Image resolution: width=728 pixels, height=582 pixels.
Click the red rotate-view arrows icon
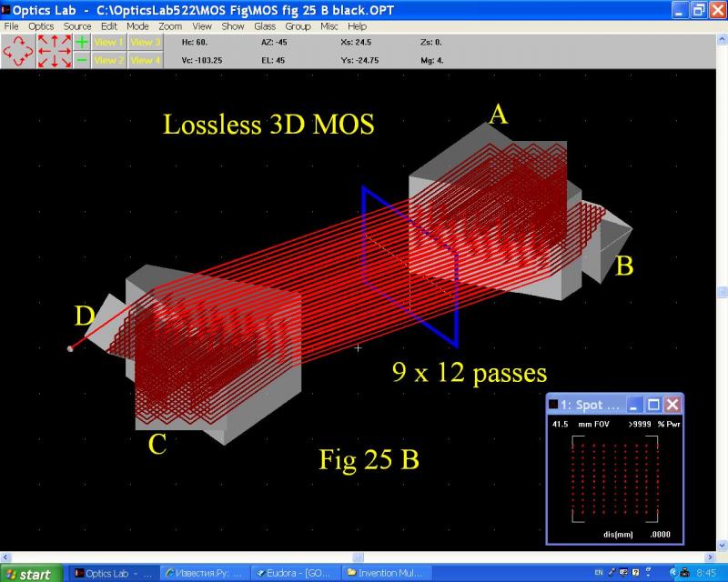pyautogui.click(x=18, y=51)
